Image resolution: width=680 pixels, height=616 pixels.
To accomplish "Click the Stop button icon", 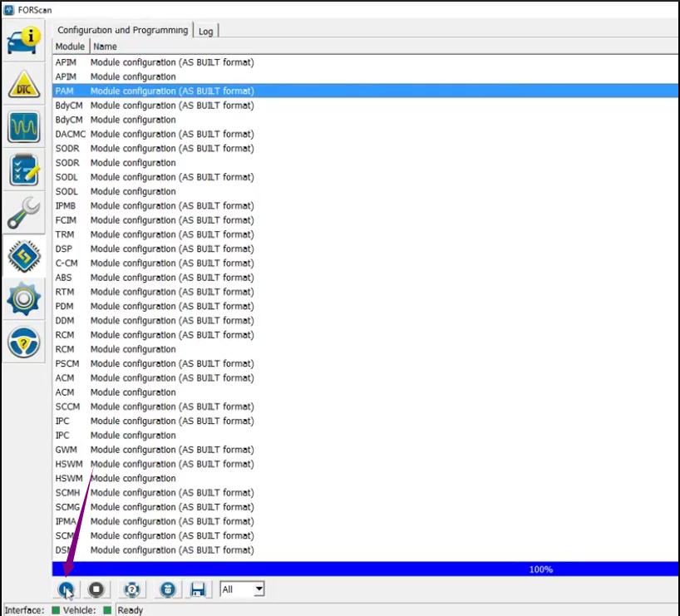I will coord(96,589).
